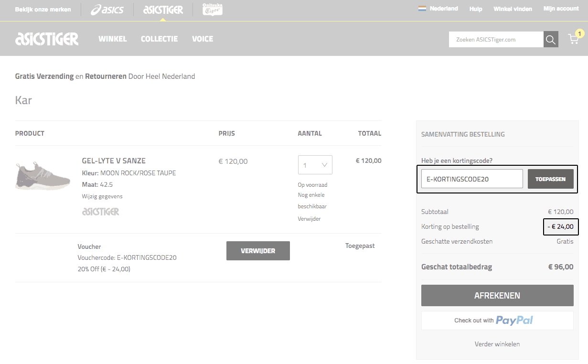Image resolution: width=588 pixels, height=364 pixels.
Task: Click the ASICSTIGER logo under product details
Action: 101,212
